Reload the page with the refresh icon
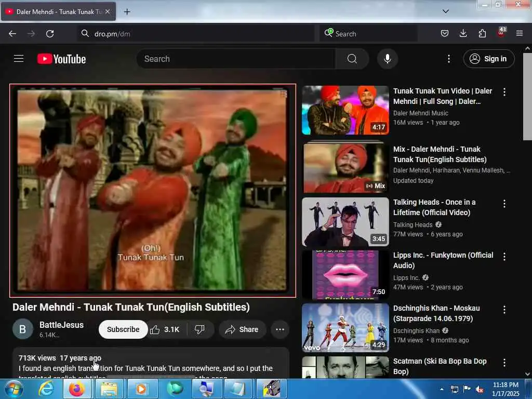The height and width of the screenshot is (399, 532). coord(50,34)
